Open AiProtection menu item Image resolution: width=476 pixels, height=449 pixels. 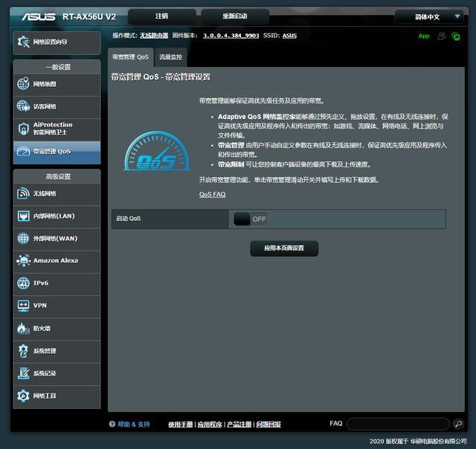57,129
